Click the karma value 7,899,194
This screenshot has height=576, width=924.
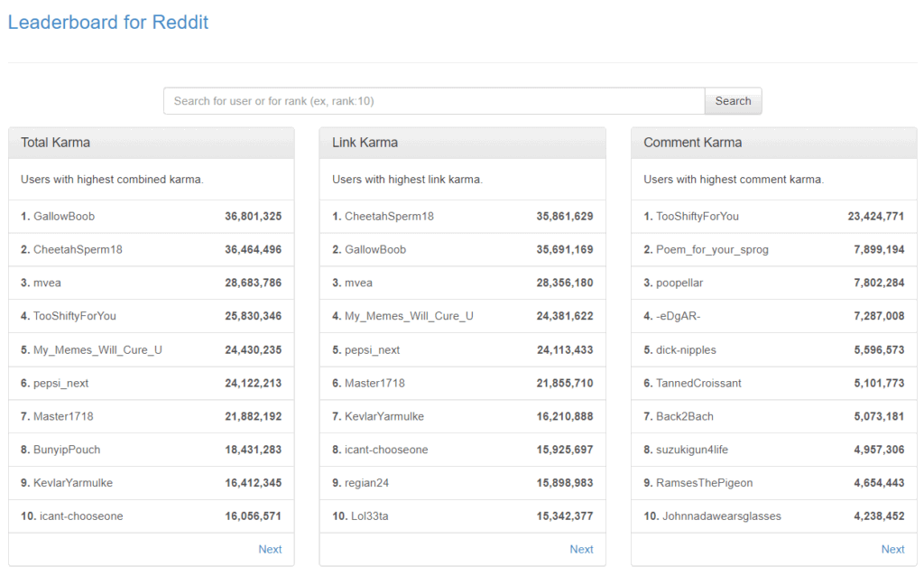tap(879, 249)
